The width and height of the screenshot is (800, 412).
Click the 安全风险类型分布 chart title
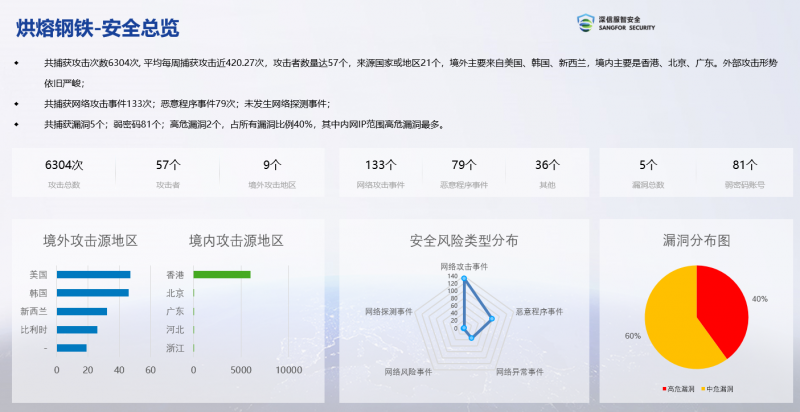[464, 241]
